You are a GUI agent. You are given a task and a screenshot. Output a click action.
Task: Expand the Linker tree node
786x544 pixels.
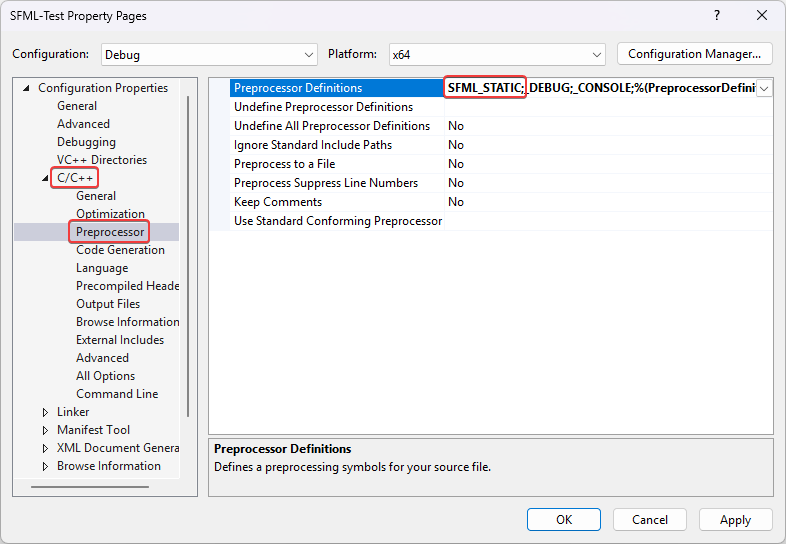(46, 412)
